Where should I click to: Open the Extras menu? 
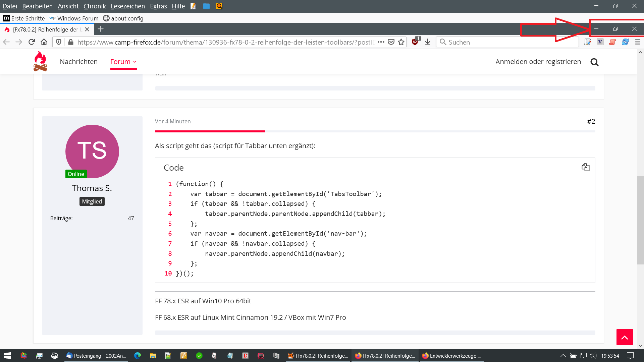(158, 6)
